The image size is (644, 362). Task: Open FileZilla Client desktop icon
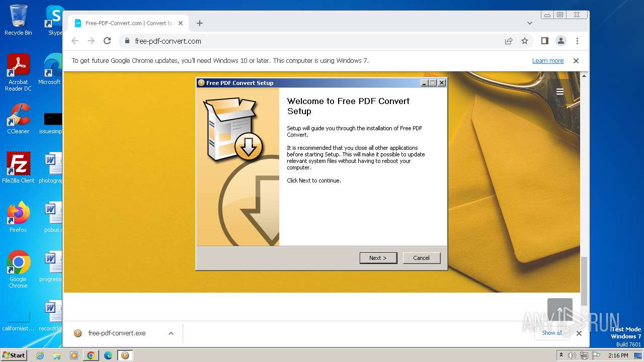click(x=19, y=167)
